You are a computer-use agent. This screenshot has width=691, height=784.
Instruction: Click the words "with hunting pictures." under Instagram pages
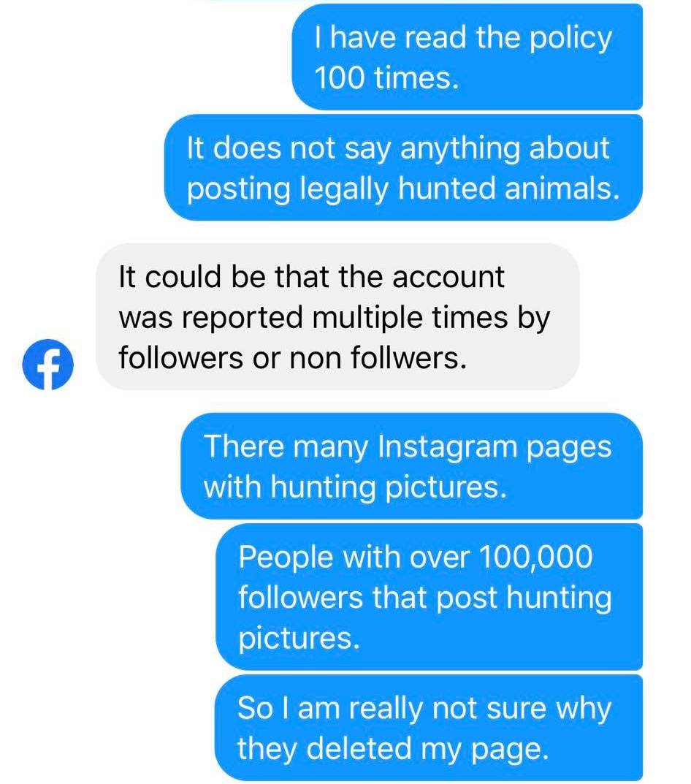[356, 487]
